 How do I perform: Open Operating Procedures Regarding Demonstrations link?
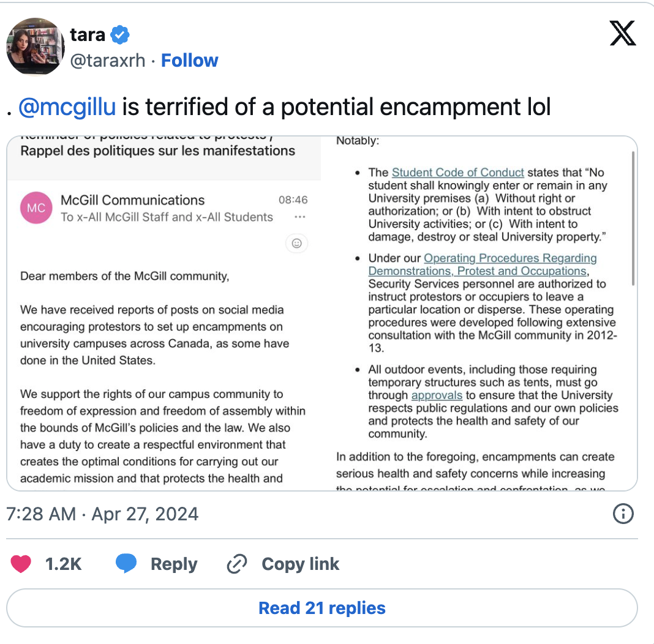coord(483,264)
